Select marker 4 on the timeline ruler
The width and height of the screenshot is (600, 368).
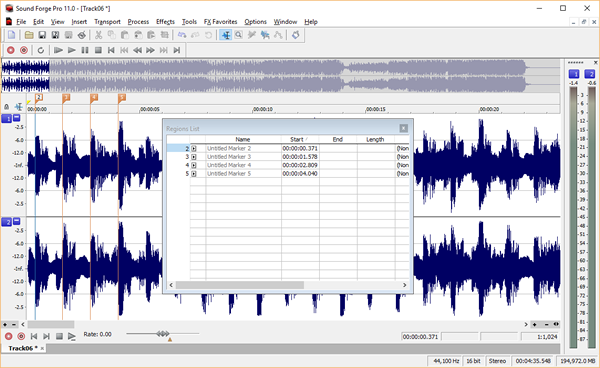click(94, 98)
